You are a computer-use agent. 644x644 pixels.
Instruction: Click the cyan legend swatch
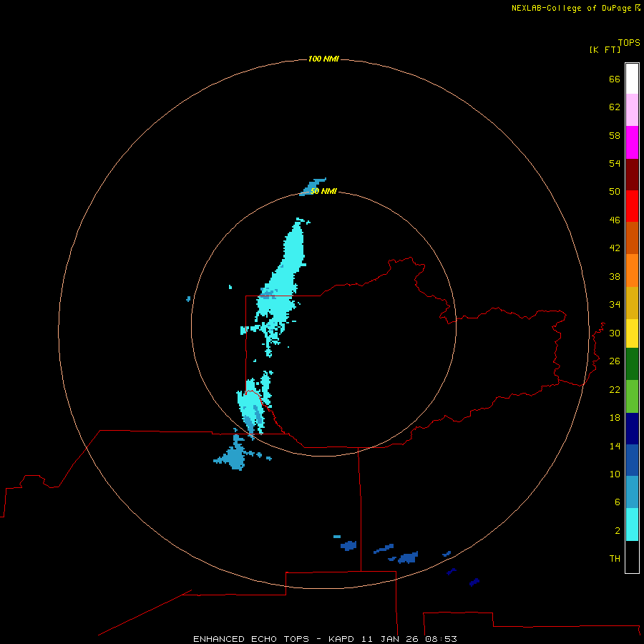632,525
